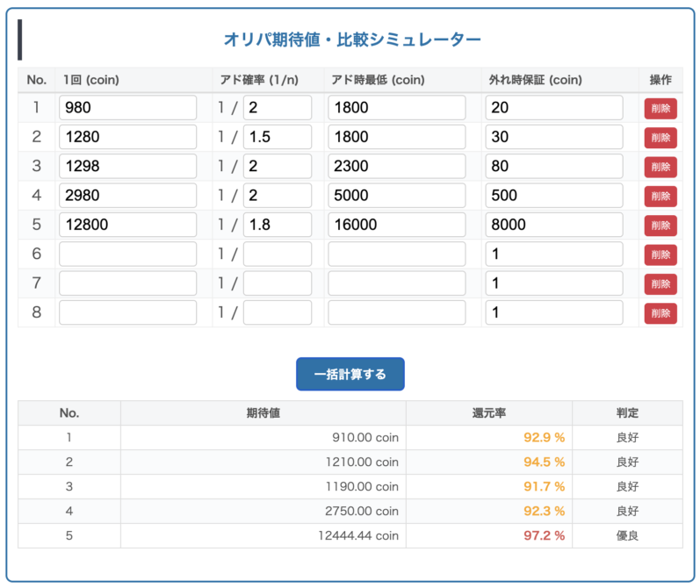Remove row 3 using its 削除 button

[660, 167]
